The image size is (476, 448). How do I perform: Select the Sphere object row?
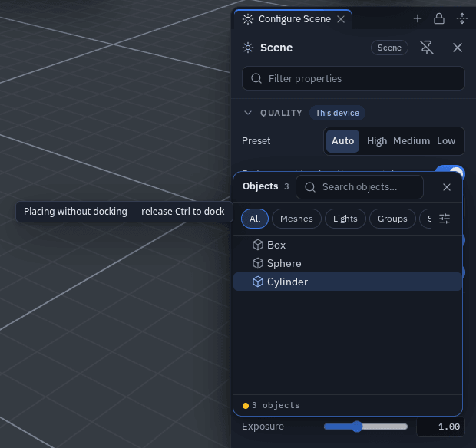click(348, 263)
